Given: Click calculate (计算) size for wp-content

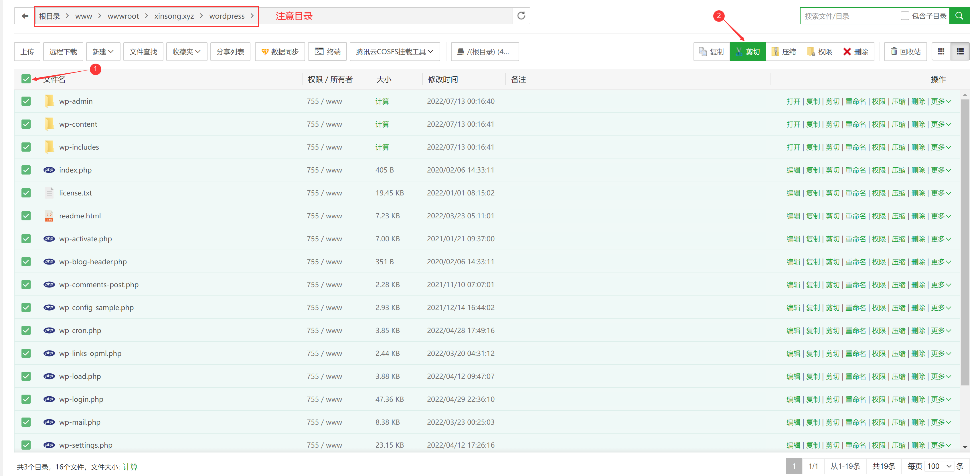Looking at the screenshot, I should point(382,124).
